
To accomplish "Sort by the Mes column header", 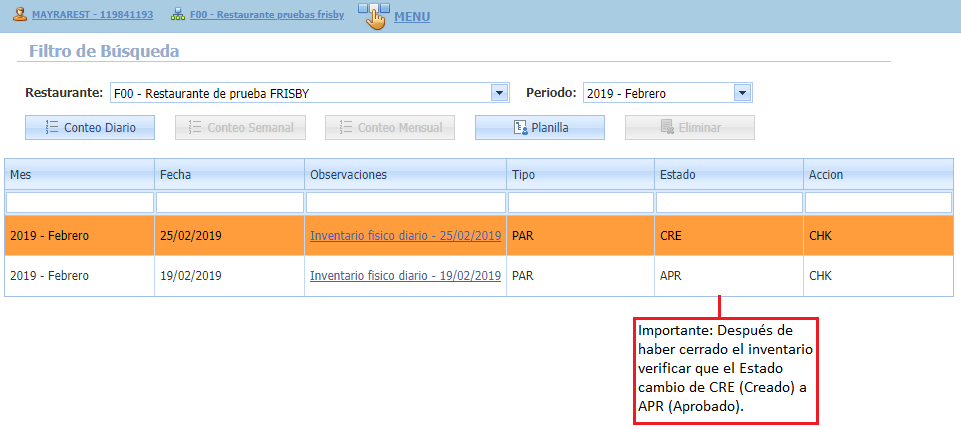I will click(79, 175).
